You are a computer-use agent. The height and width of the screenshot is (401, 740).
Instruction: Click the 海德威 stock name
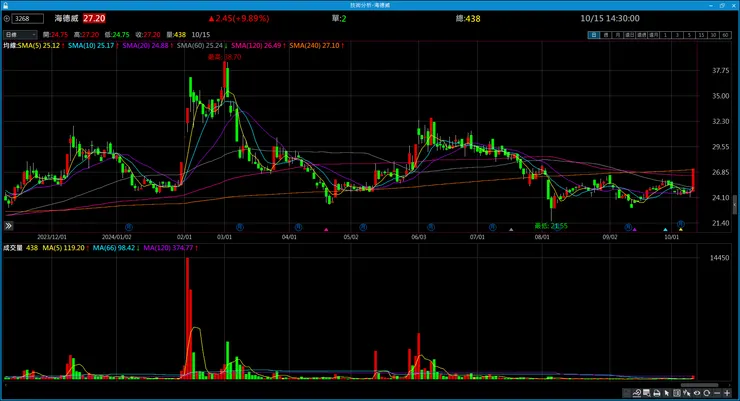67,18
